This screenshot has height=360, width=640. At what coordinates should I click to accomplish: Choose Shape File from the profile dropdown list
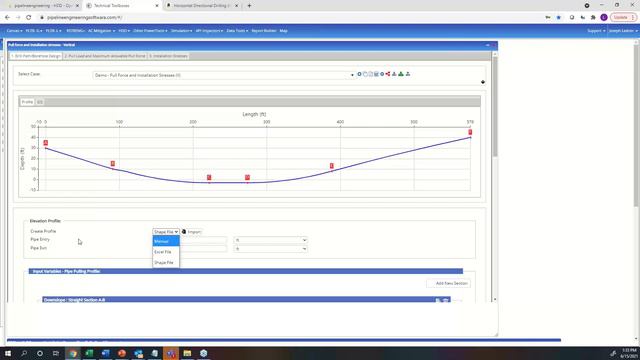tap(166, 262)
